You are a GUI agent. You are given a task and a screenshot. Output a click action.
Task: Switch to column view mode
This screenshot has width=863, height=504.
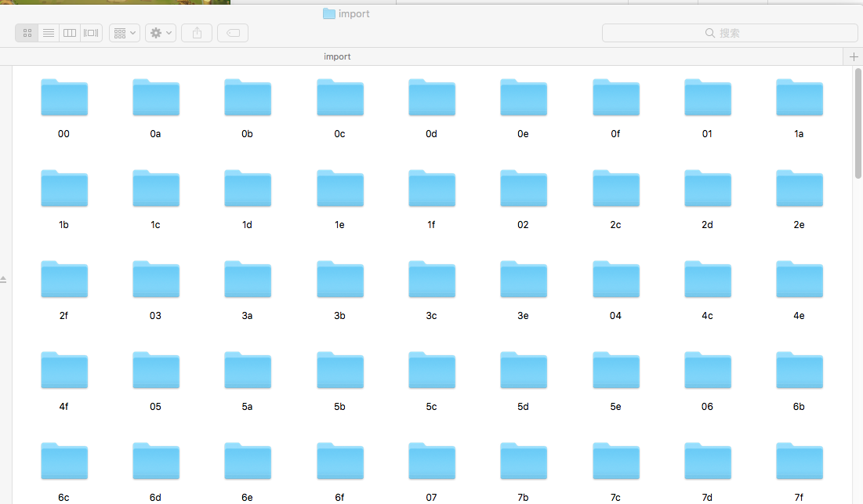70,33
